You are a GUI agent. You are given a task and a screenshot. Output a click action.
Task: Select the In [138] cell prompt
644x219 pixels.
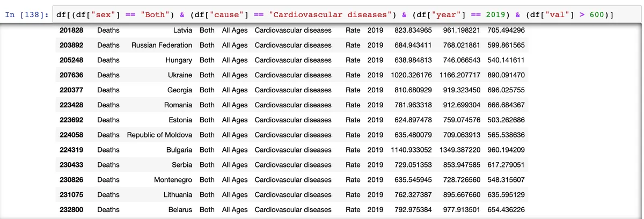tap(27, 13)
